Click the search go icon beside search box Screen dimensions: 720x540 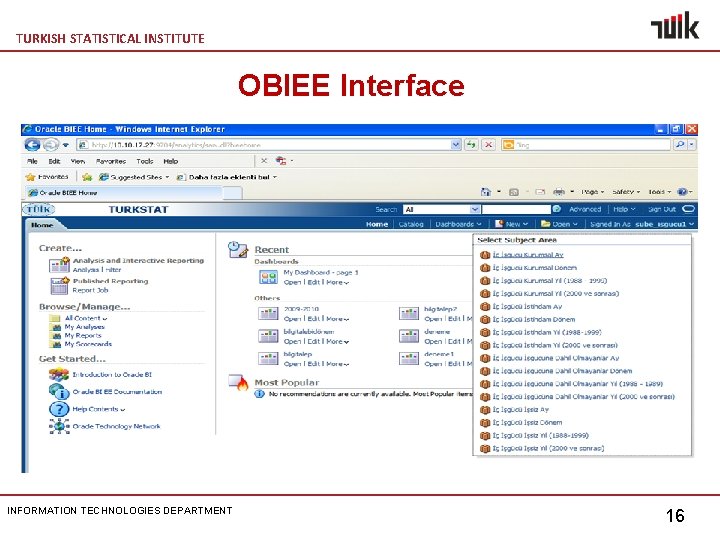coord(557,209)
